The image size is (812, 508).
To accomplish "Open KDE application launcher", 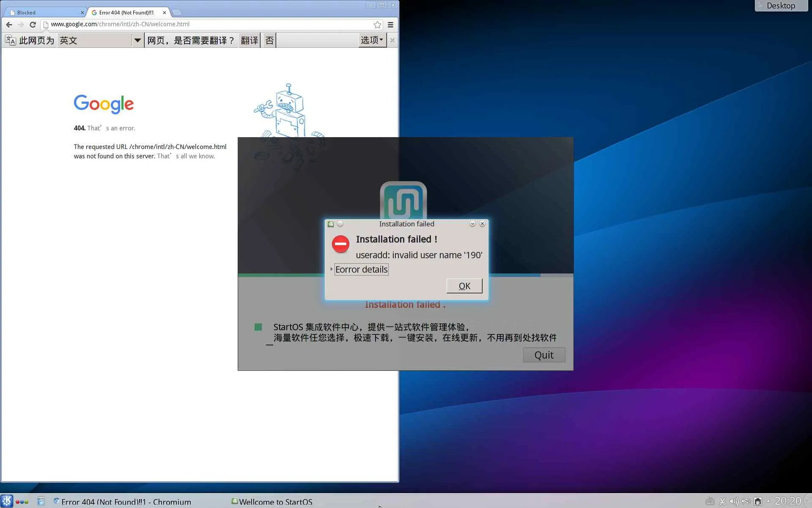I will tap(7, 501).
